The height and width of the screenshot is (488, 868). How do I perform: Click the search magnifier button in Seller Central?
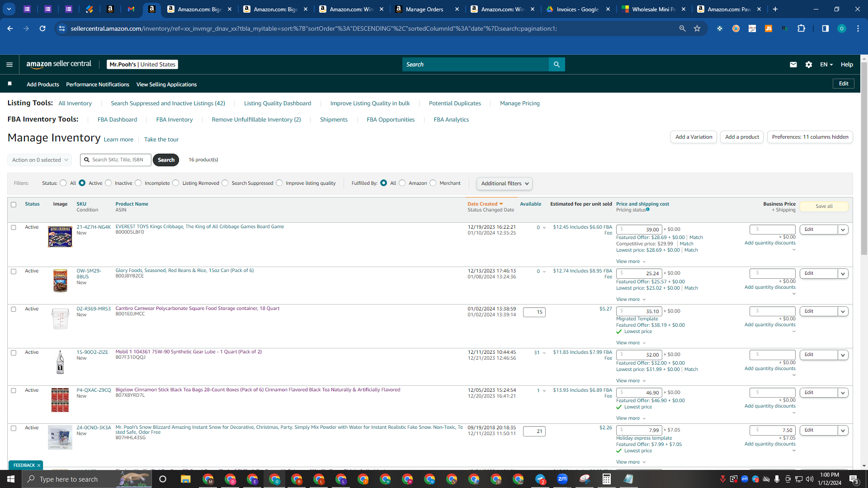557,65
